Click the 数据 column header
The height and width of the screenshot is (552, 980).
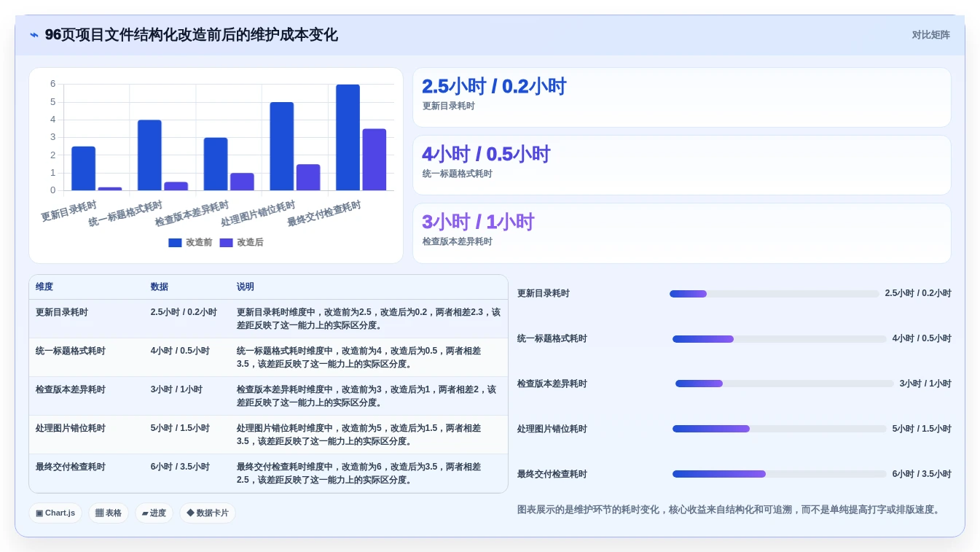160,287
